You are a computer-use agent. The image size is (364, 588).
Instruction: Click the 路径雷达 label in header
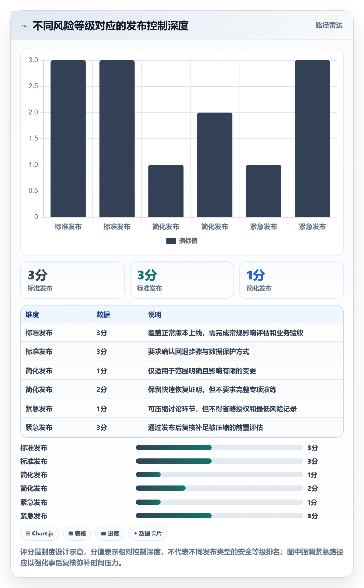click(x=329, y=25)
